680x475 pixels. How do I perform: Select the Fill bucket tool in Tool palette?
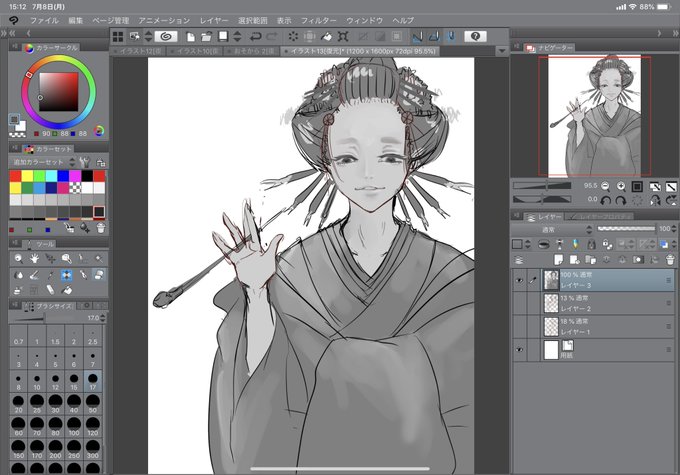(x=66, y=290)
